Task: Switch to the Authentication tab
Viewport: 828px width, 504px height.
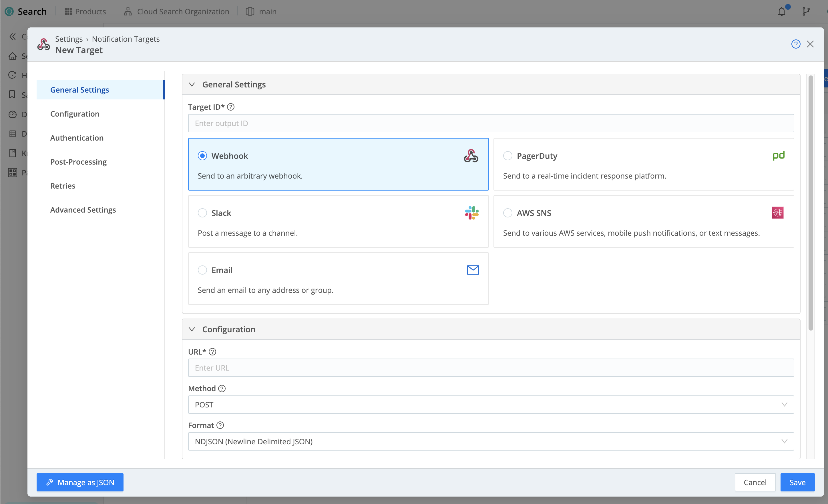Action: (x=77, y=138)
